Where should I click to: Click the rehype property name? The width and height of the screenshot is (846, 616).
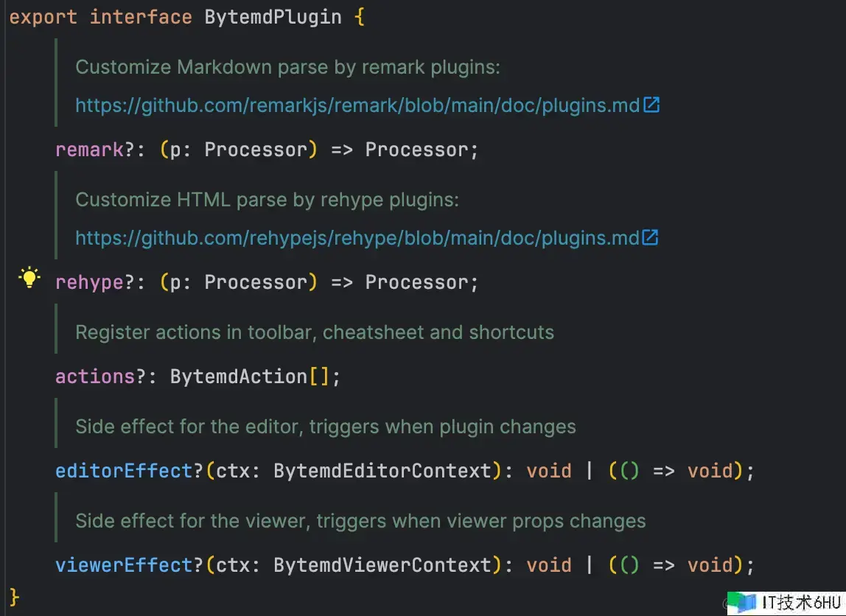click(x=90, y=283)
